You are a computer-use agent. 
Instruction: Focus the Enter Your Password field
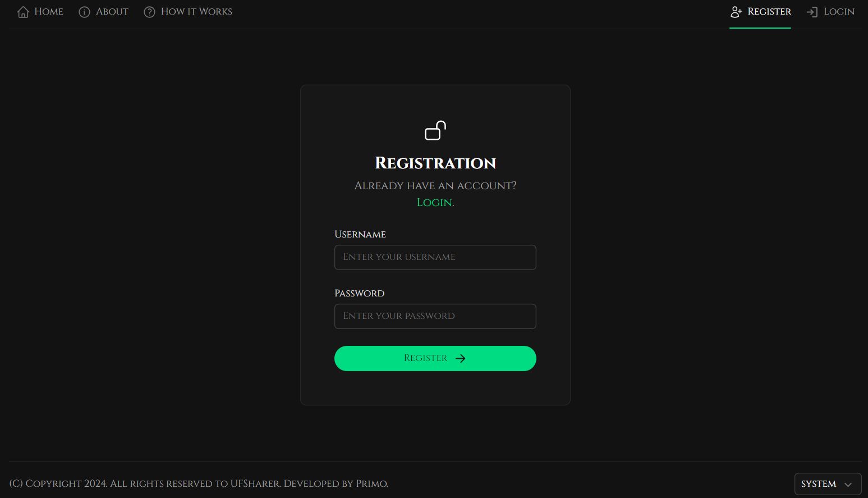(435, 316)
